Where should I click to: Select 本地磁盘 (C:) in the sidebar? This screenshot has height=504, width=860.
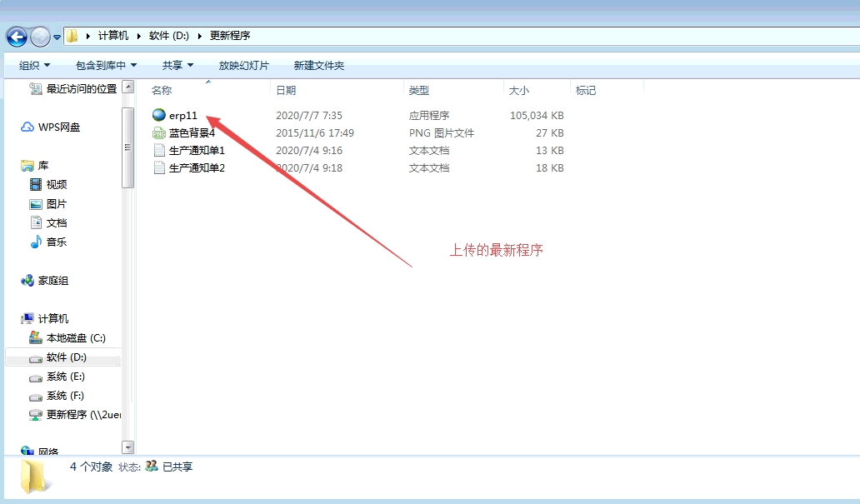75,338
